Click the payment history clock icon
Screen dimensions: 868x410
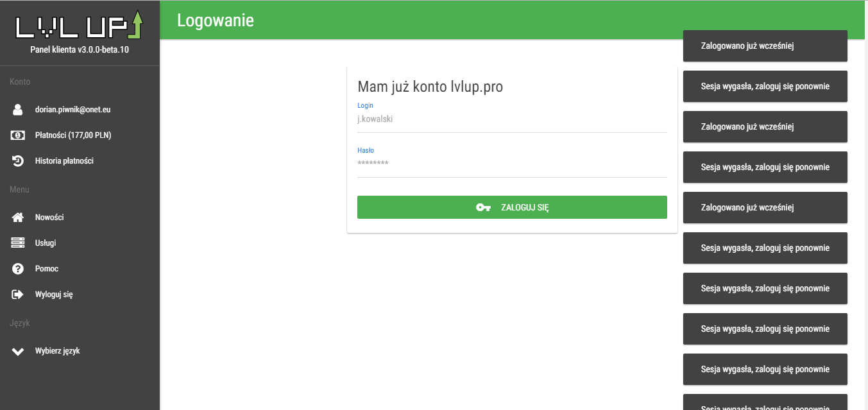coord(18,161)
